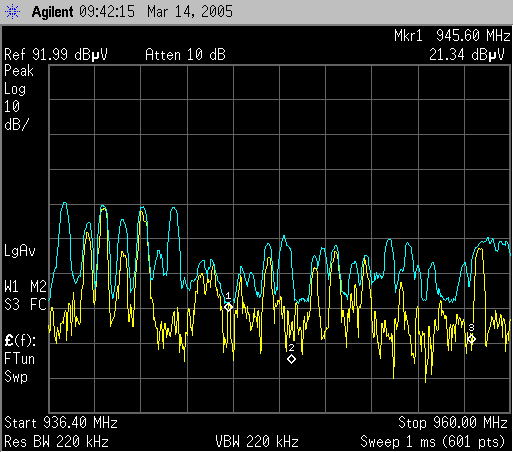The image size is (513, 452).
Task: Click the Peak detector mode label
Action: coord(19,71)
